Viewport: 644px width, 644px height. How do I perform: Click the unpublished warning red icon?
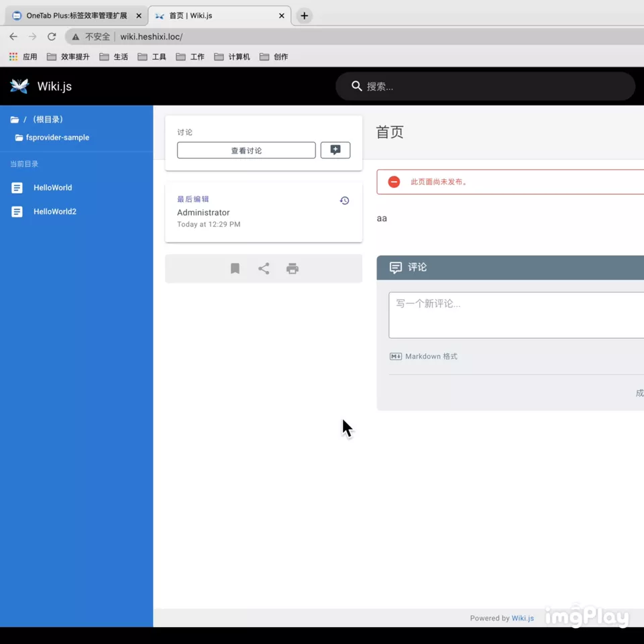tap(394, 182)
